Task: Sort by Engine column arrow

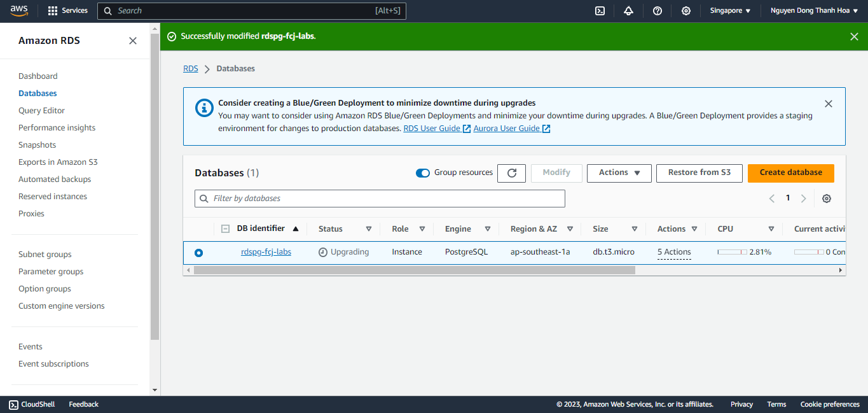Action: [488, 229]
